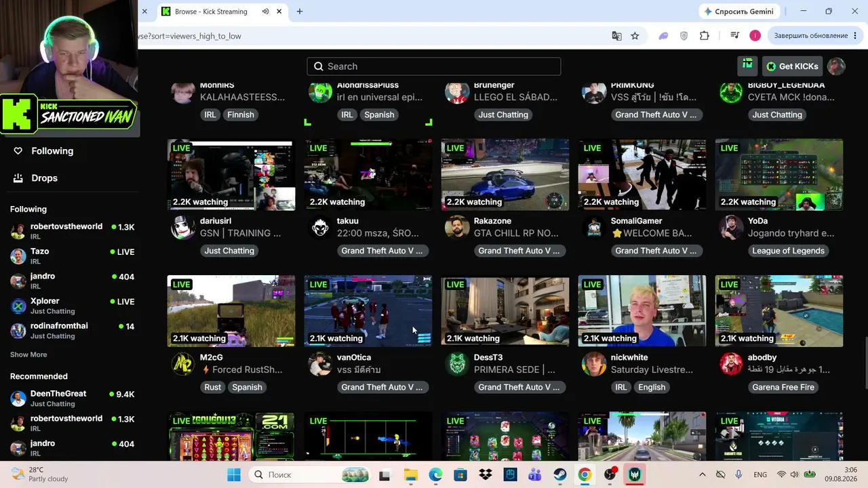
Task: Launch Microsoft Edge from the taskbar
Action: pos(435,474)
